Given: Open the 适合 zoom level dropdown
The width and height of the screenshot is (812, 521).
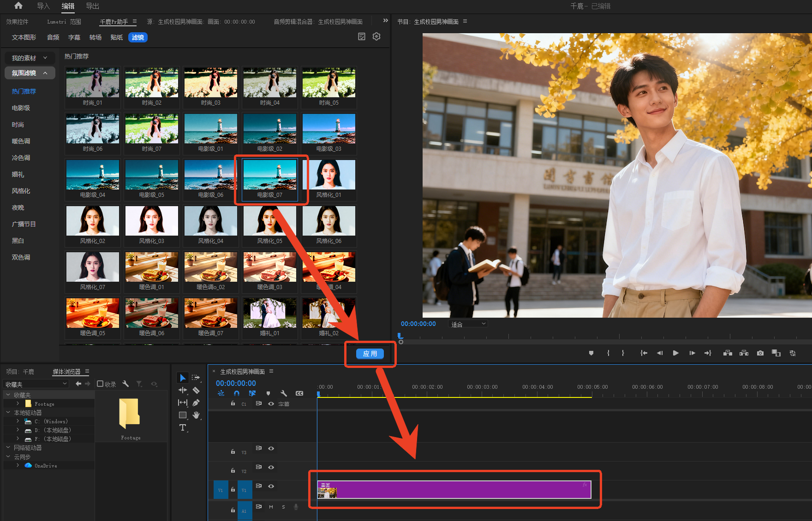Looking at the screenshot, I should 468,324.
